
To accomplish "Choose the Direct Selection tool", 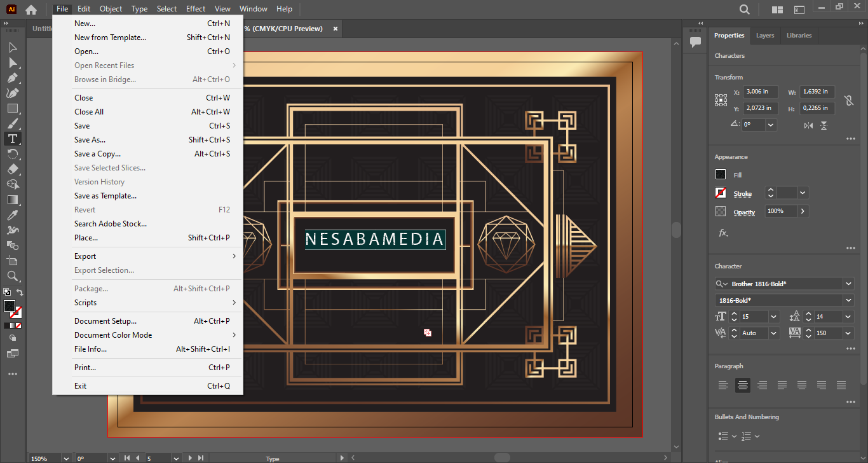I will pyautogui.click(x=12, y=63).
